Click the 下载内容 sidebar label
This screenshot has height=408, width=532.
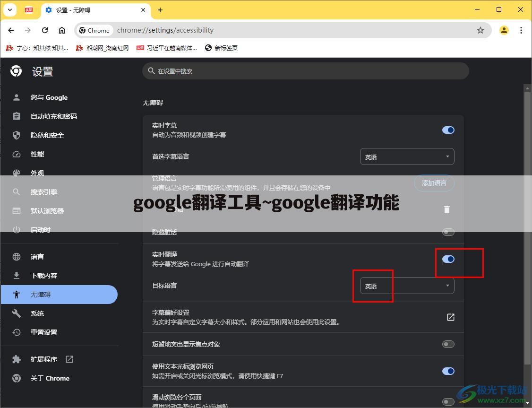44,275
